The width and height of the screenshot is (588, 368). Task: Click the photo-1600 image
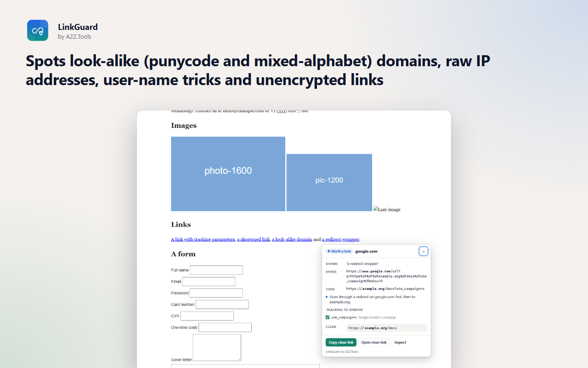pyautogui.click(x=228, y=174)
